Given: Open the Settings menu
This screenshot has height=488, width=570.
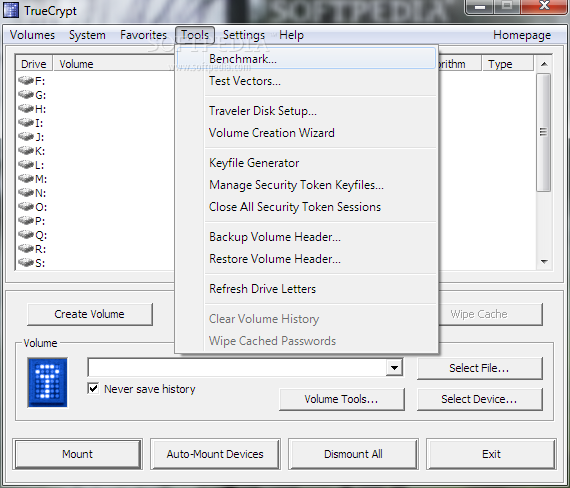Looking at the screenshot, I should click(244, 35).
